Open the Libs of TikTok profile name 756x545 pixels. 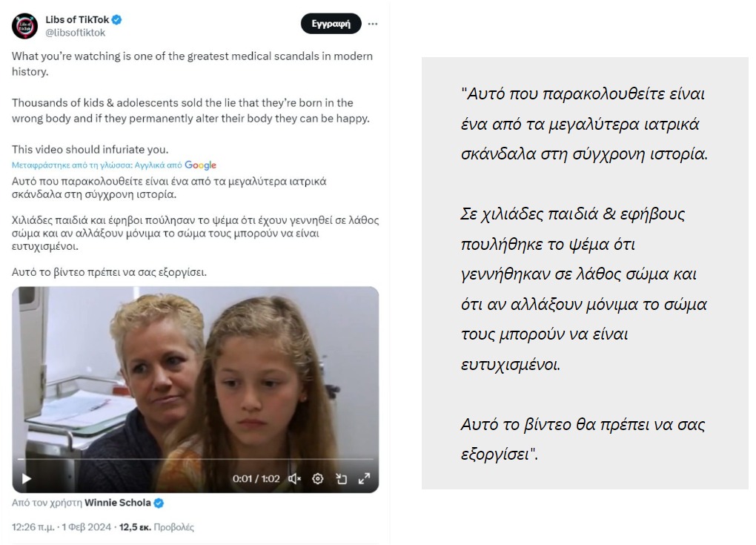(x=77, y=20)
